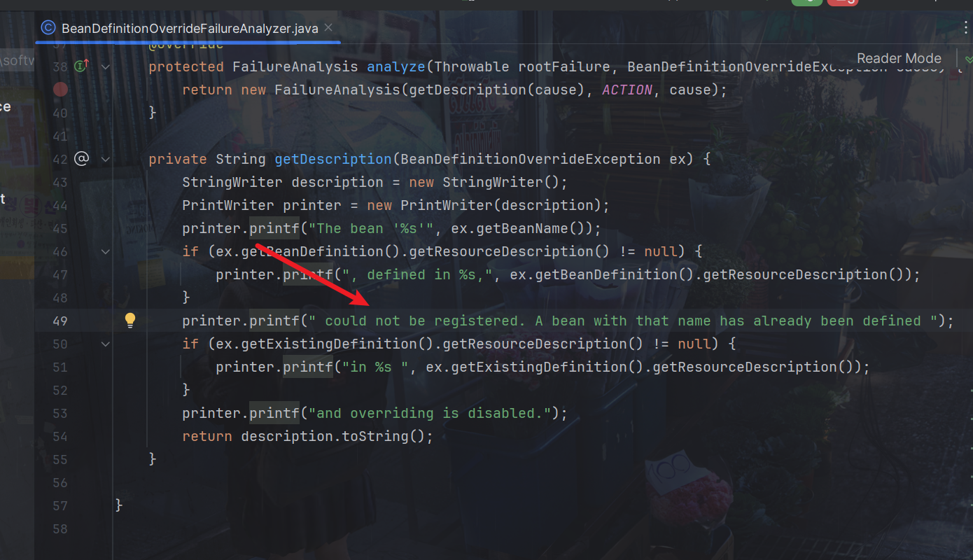Image resolution: width=973 pixels, height=560 pixels.
Task: Toggle a breakpoint on line number 53
Action: click(x=60, y=413)
